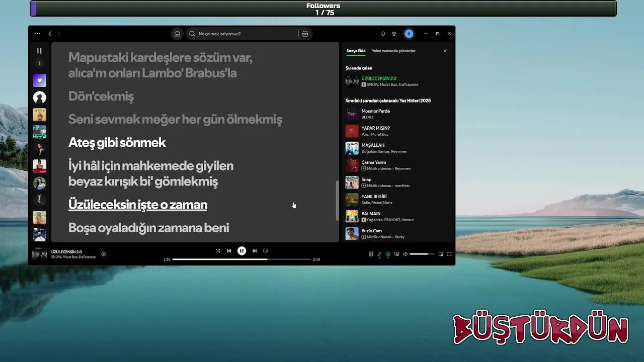Image resolution: width=644 pixels, height=362 pixels.
Task: Open Yaz Hitleri 2025 playlist link
Action: (415, 101)
